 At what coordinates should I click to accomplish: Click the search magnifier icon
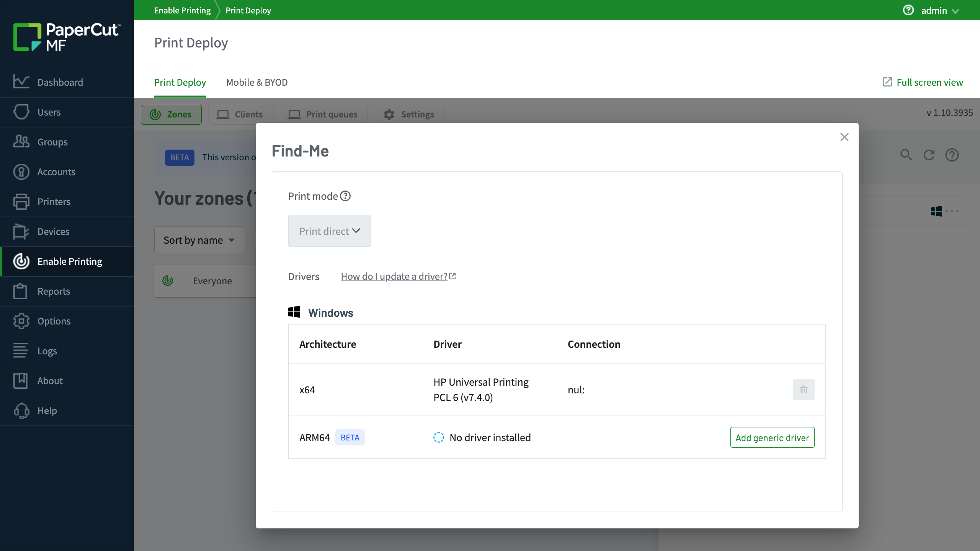(906, 155)
